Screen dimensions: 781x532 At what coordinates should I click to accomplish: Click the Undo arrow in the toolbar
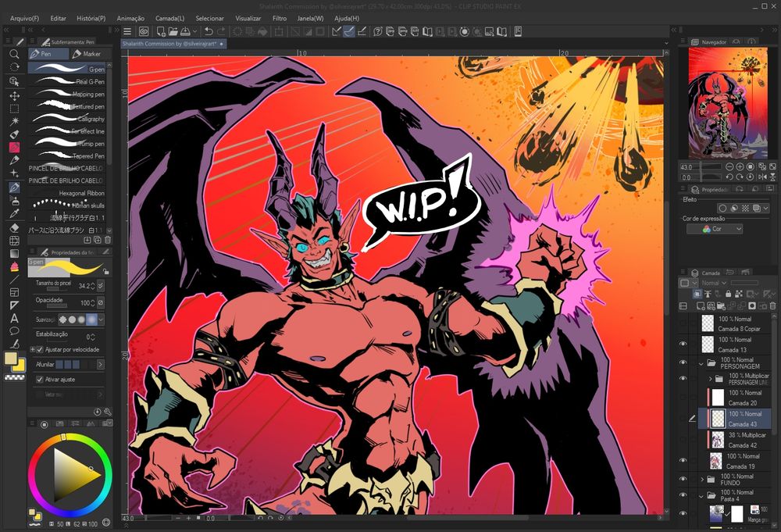tap(209, 31)
